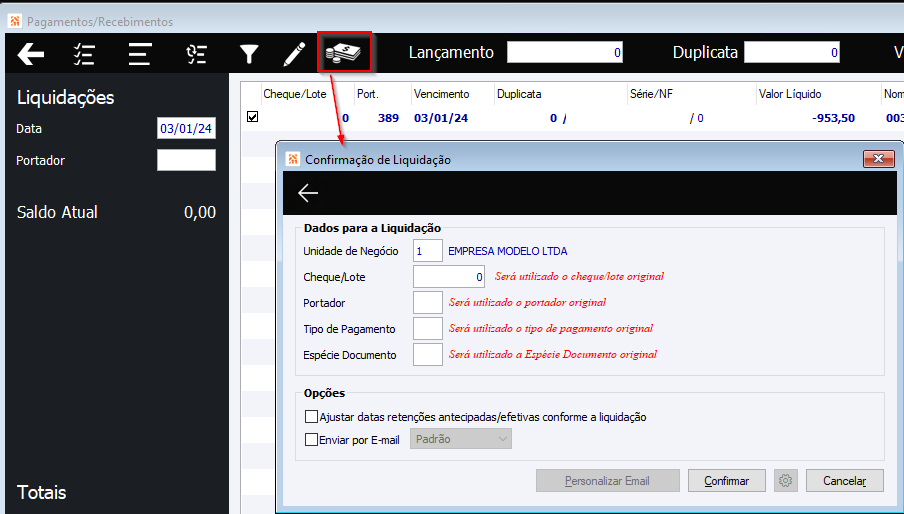Click the Saldo Atual 0,00 value
Screen dimensions: 904x514
point(200,212)
